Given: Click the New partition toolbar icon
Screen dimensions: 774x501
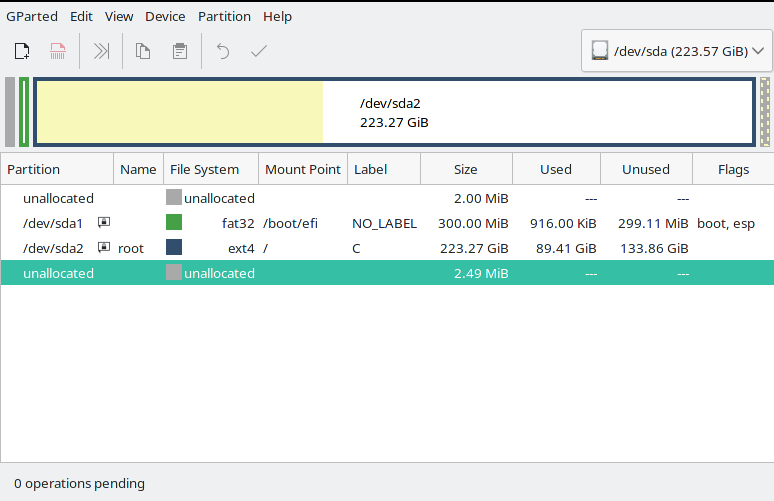Looking at the screenshot, I should (22, 51).
